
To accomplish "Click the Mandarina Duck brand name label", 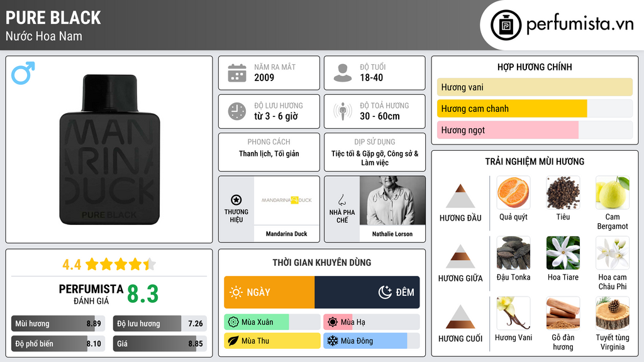I will 286,234.
